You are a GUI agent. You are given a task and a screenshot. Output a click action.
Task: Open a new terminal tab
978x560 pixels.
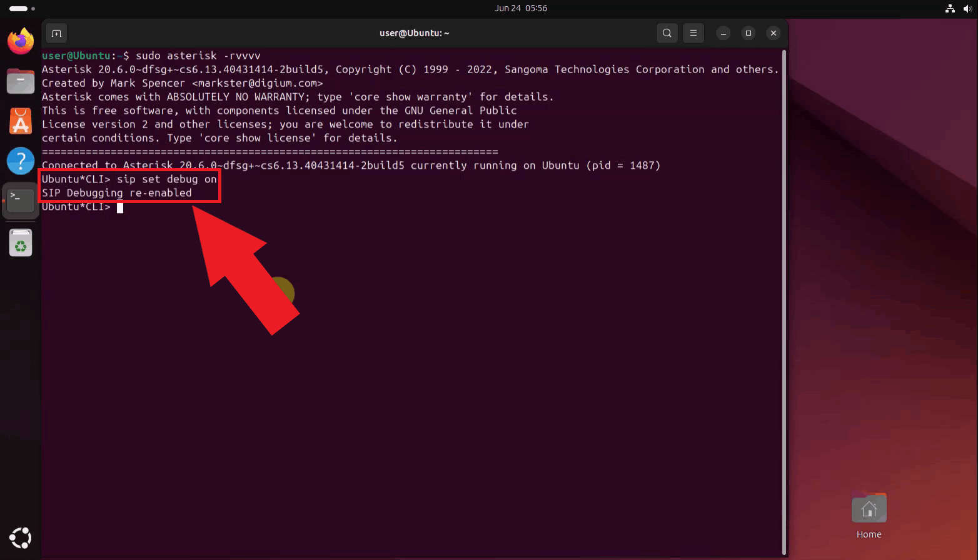56,33
